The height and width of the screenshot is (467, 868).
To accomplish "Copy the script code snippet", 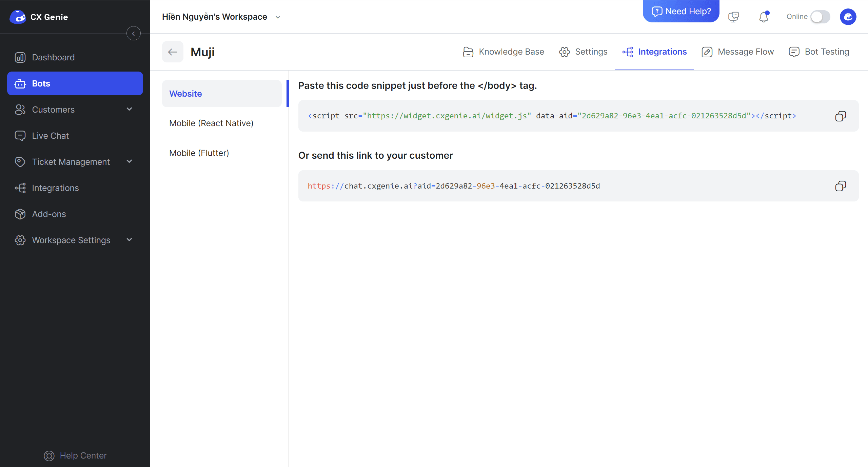I will (841, 116).
